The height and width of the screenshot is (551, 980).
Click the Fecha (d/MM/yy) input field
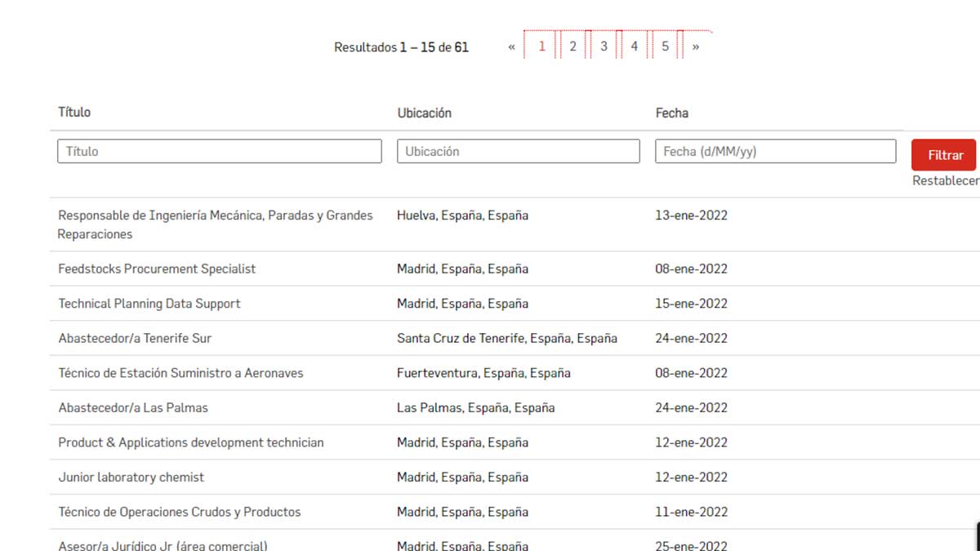point(775,151)
